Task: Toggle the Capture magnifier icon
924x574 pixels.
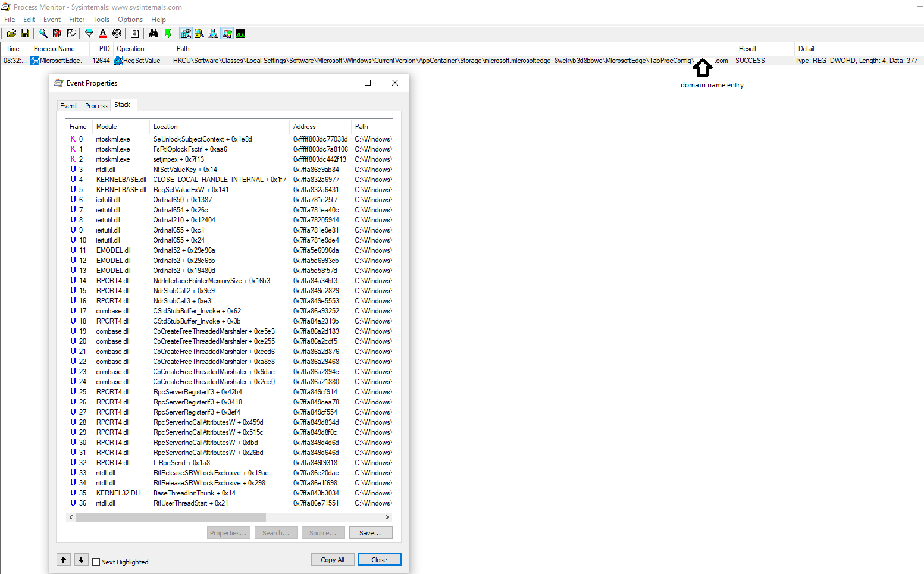Action: (43, 33)
